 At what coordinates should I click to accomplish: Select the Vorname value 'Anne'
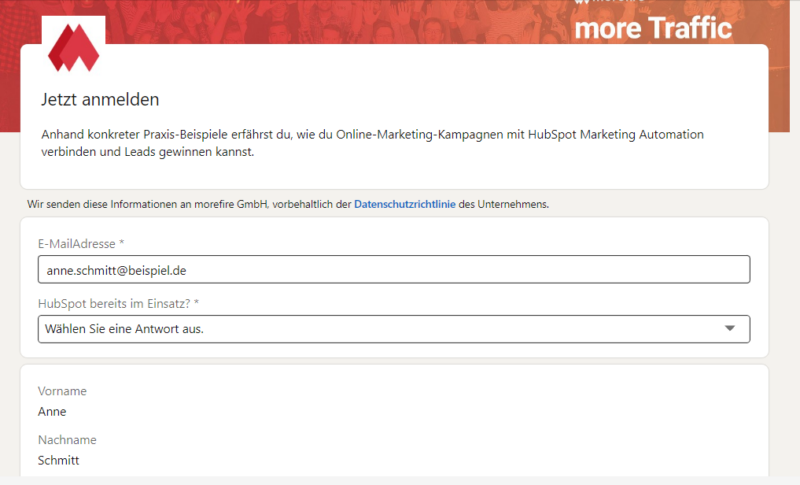pyautogui.click(x=52, y=412)
